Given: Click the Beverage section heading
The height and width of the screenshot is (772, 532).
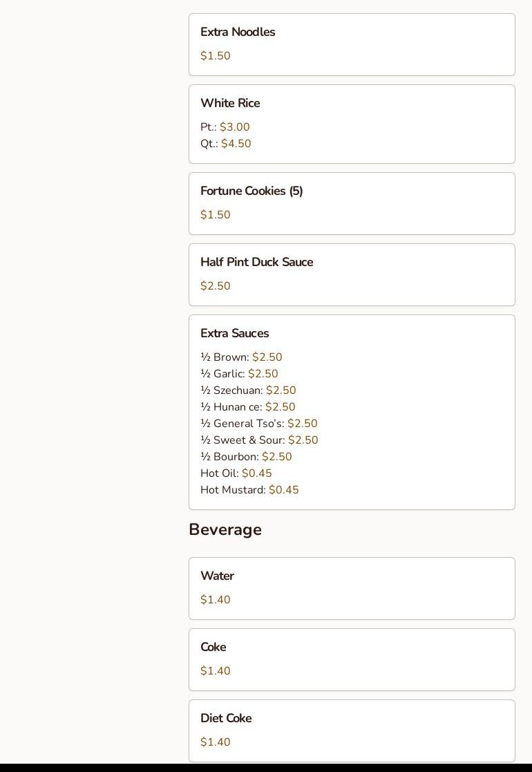Looking at the screenshot, I should tap(225, 530).
